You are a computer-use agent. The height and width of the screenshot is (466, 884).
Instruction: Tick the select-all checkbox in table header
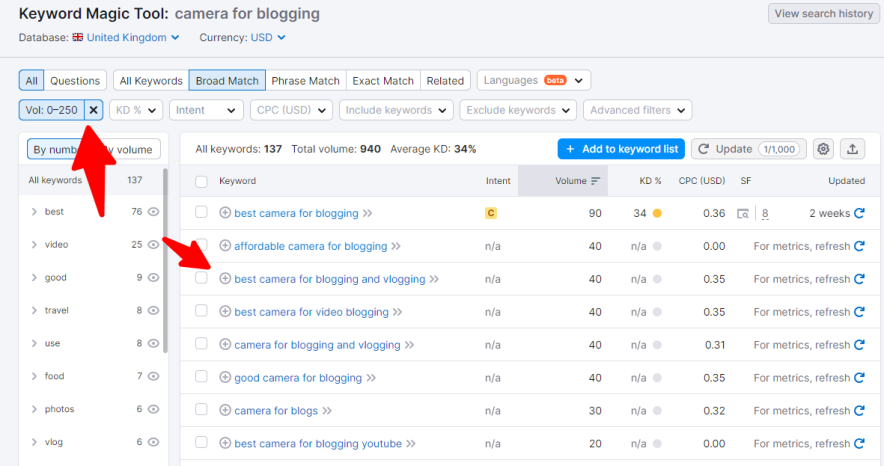201,181
